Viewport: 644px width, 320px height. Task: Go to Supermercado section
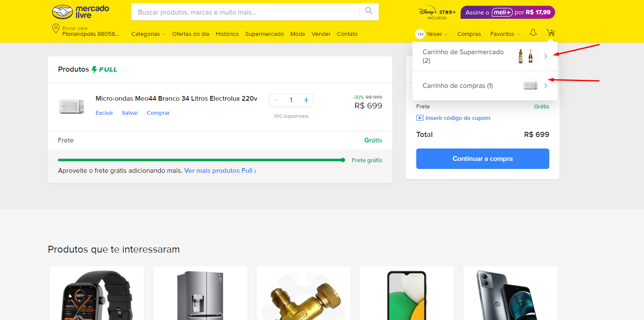[x=264, y=34]
